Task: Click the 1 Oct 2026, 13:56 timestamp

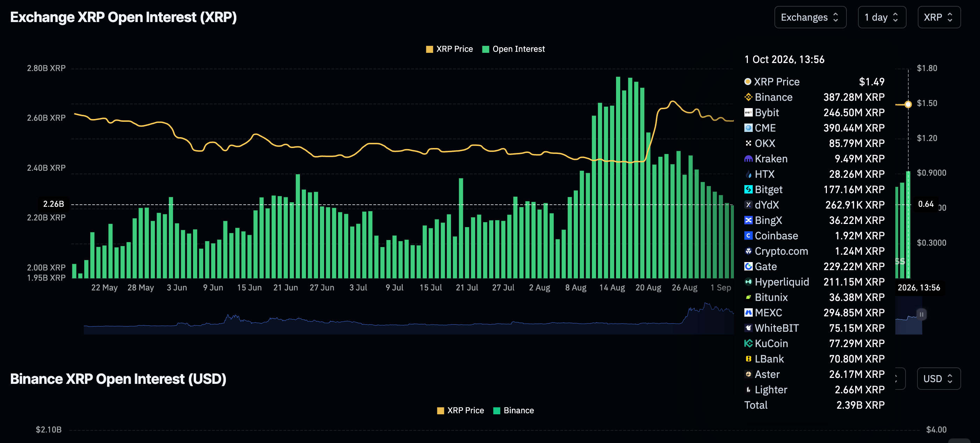Action: (x=784, y=59)
